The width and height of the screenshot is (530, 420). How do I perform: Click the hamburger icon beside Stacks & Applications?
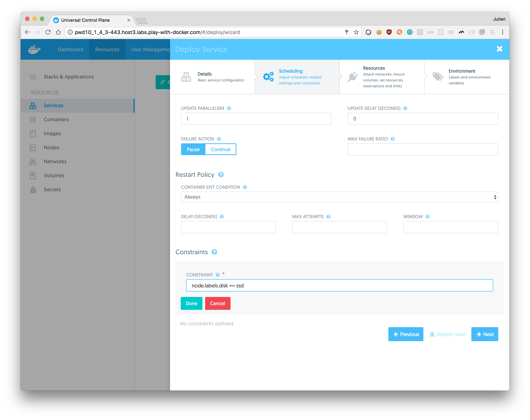click(x=33, y=77)
